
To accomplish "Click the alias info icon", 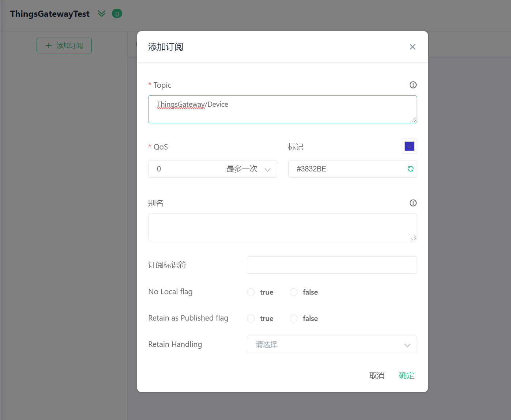I will [413, 203].
